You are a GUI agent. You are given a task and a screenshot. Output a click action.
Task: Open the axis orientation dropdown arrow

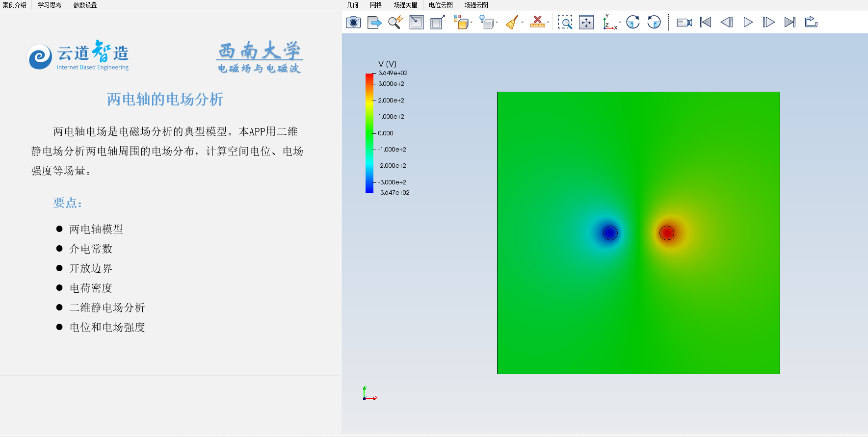[x=620, y=23]
